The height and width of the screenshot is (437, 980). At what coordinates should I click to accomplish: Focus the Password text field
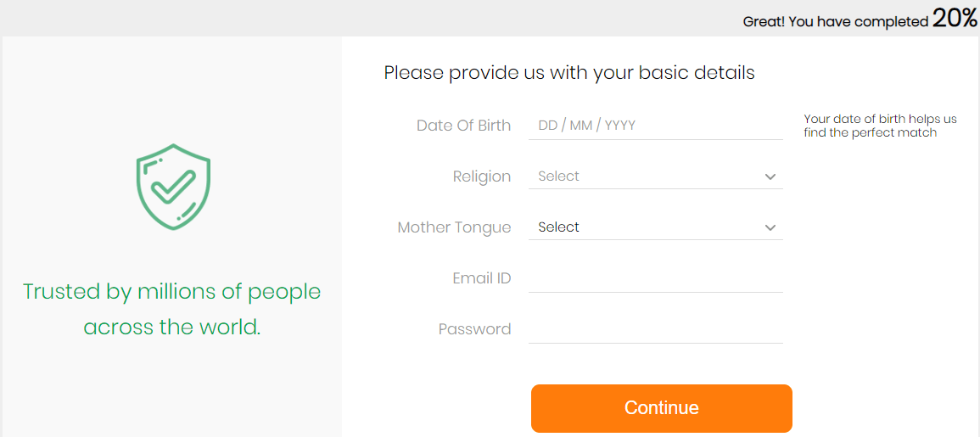click(656, 329)
